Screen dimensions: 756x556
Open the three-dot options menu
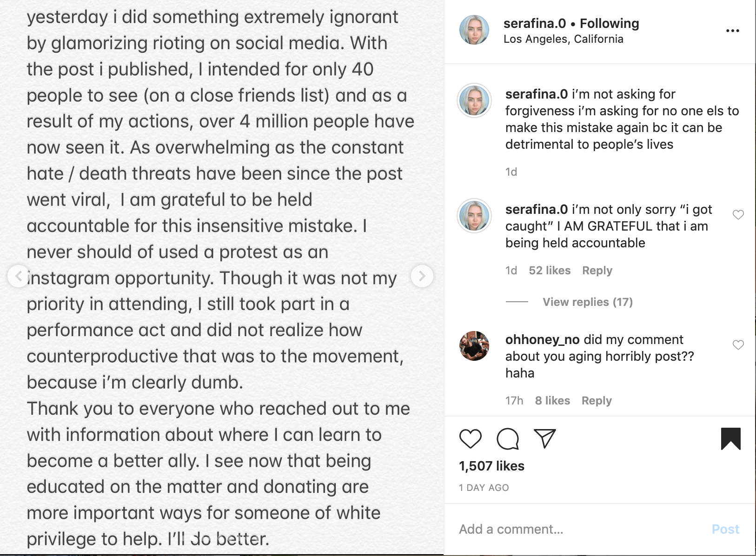(732, 31)
